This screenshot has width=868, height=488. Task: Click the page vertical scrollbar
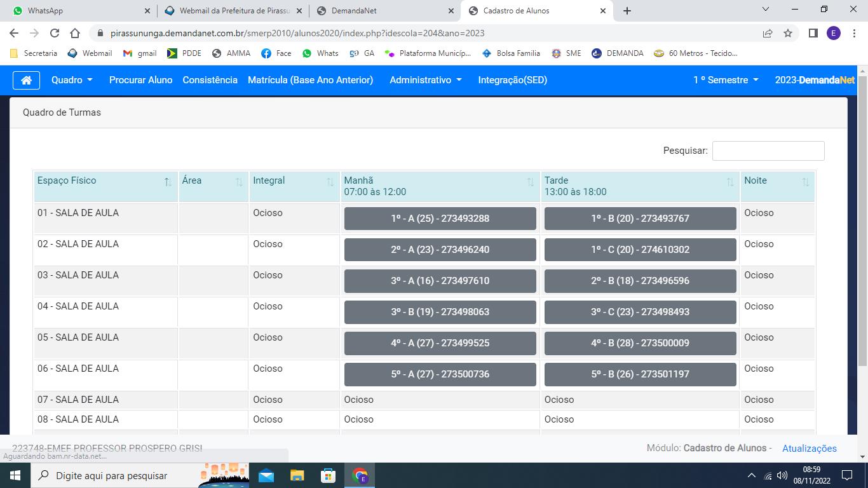click(862, 222)
